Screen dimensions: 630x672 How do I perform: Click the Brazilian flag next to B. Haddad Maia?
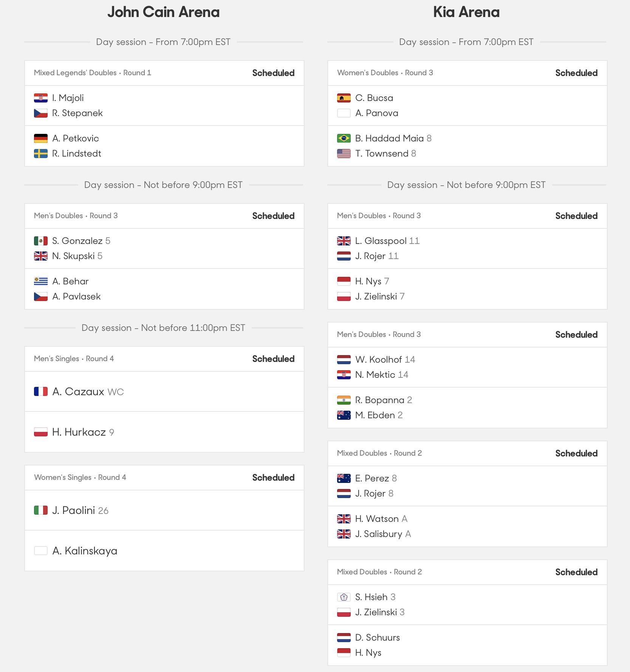click(x=344, y=138)
